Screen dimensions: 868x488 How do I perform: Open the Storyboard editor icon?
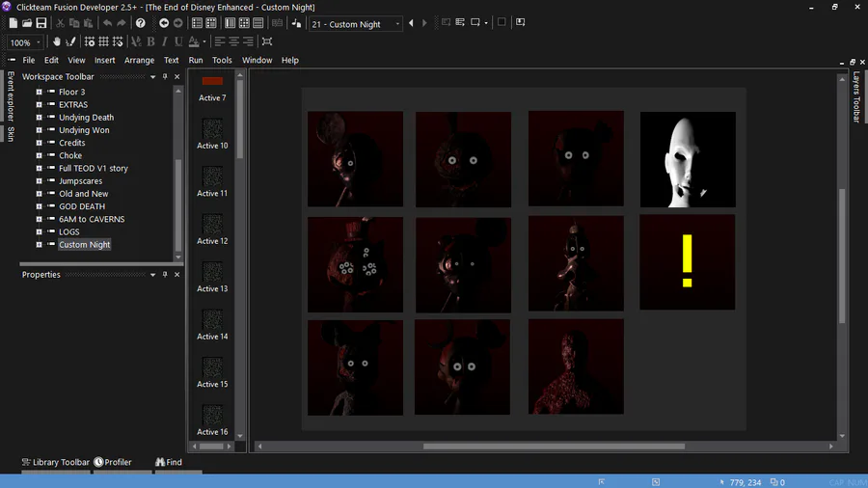(197, 23)
